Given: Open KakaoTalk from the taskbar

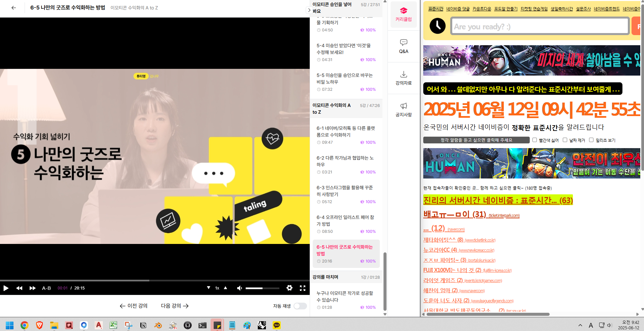Looking at the screenshot, I should [x=277, y=325].
